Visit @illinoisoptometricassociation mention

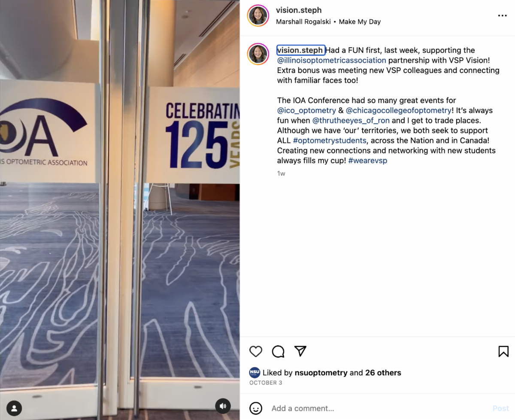click(x=332, y=60)
